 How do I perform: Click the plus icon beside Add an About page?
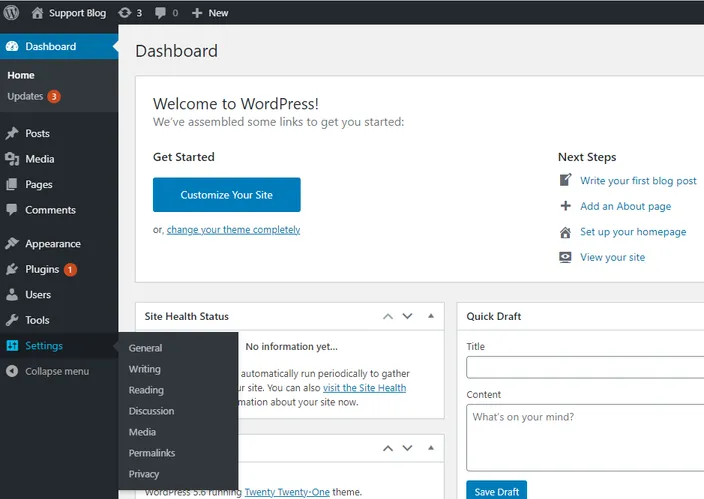(x=565, y=206)
